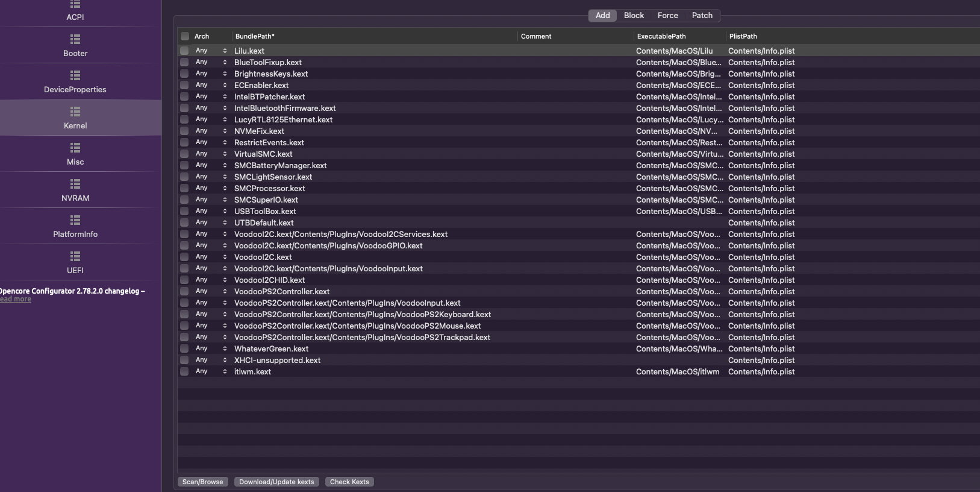Select the VoodooI2C.kext bundle path
Screen dimensions: 980x492
263,257
